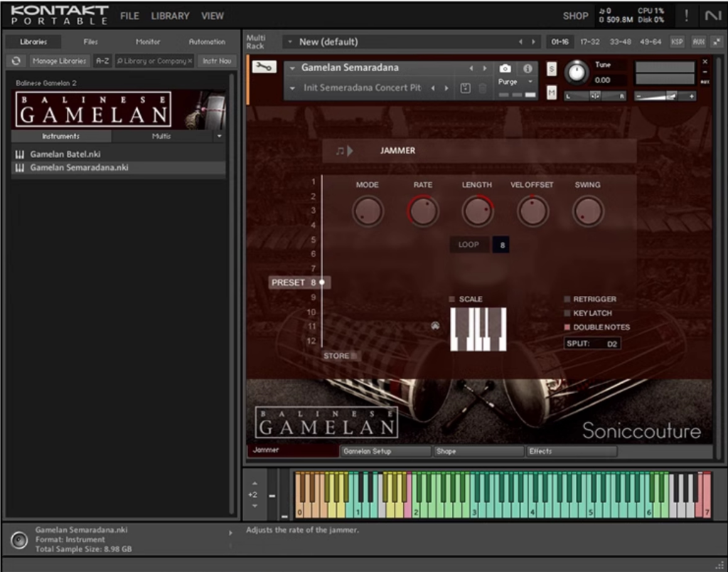Open dropdown arrow next to Multis tab
The height and width of the screenshot is (572, 728).
(x=219, y=136)
